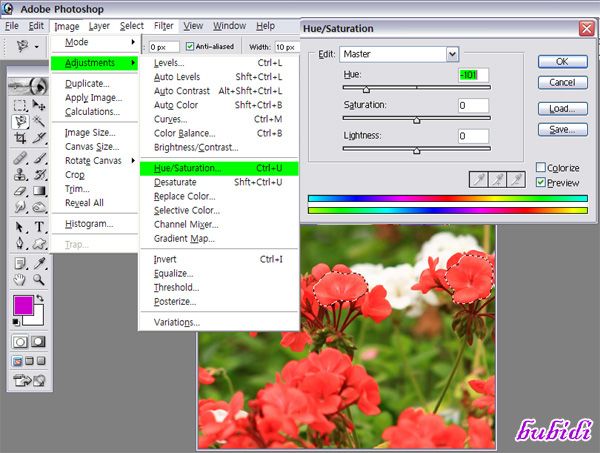Select the Brush tool
The image size is (600, 453).
(39, 158)
